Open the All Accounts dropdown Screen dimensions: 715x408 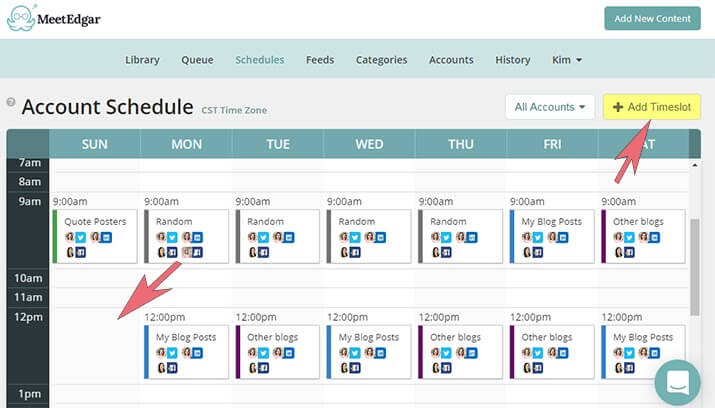point(550,107)
